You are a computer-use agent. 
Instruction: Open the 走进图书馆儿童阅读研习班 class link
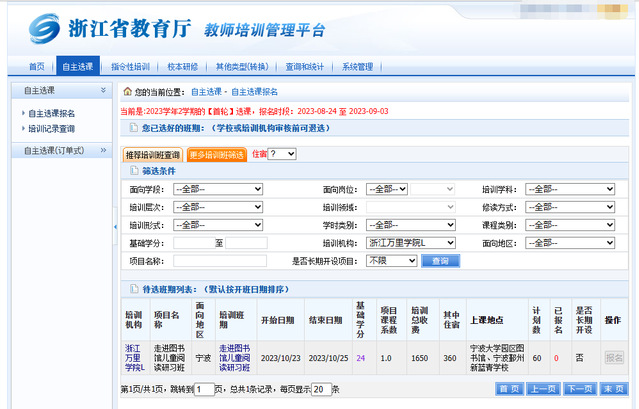[x=234, y=358]
